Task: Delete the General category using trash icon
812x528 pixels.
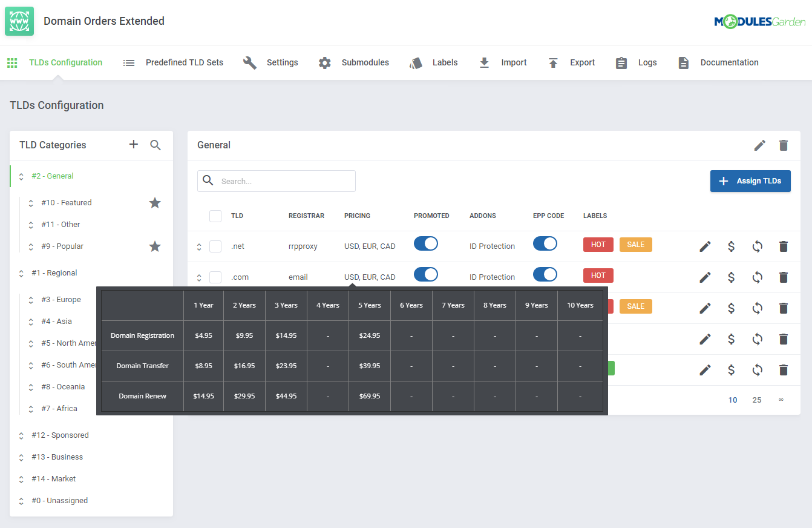Action: coord(784,145)
